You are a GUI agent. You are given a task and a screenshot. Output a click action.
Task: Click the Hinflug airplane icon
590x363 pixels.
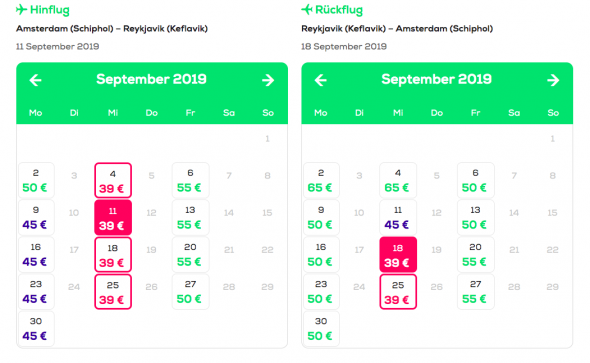[x=21, y=9]
